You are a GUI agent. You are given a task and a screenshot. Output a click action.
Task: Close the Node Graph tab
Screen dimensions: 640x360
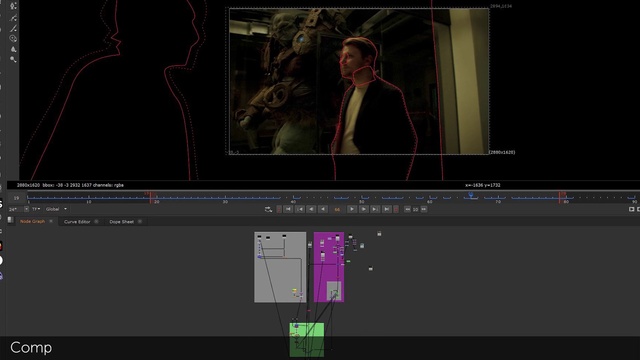point(51,222)
